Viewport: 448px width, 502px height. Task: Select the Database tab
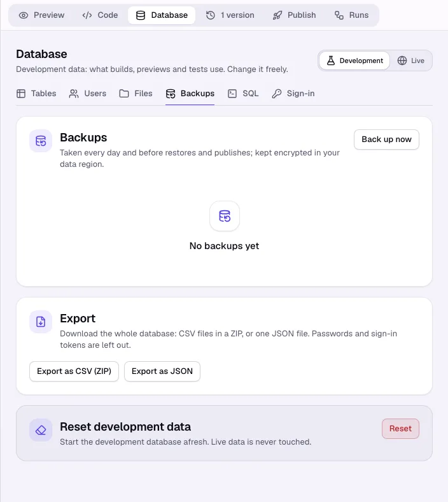pos(162,15)
